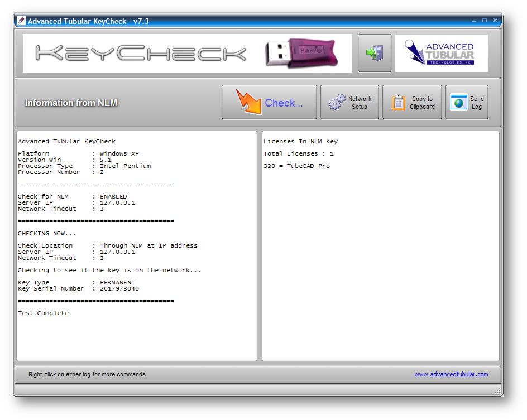Maximize the KeyCheck window
The width and height of the screenshot is (527, 420).
485,21
